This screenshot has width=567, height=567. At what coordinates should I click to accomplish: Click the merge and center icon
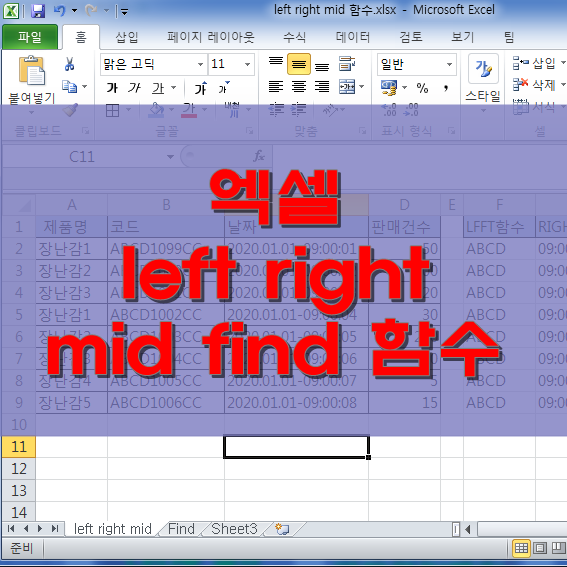tap(347, 87)
